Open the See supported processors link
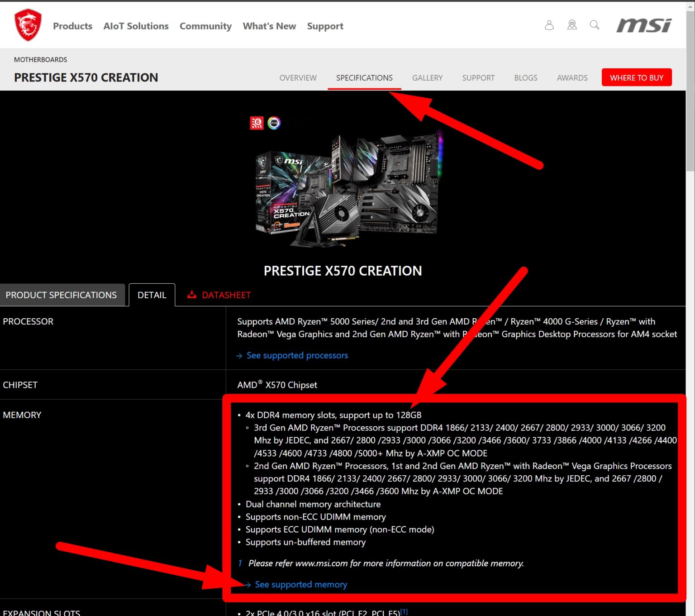695x616 pixels. (297, 355)
